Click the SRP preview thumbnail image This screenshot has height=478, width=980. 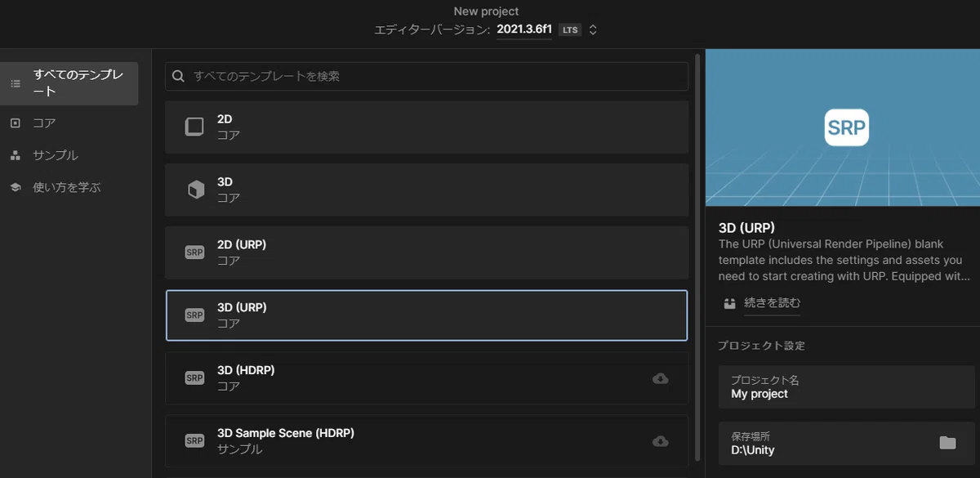pos(843,127)
